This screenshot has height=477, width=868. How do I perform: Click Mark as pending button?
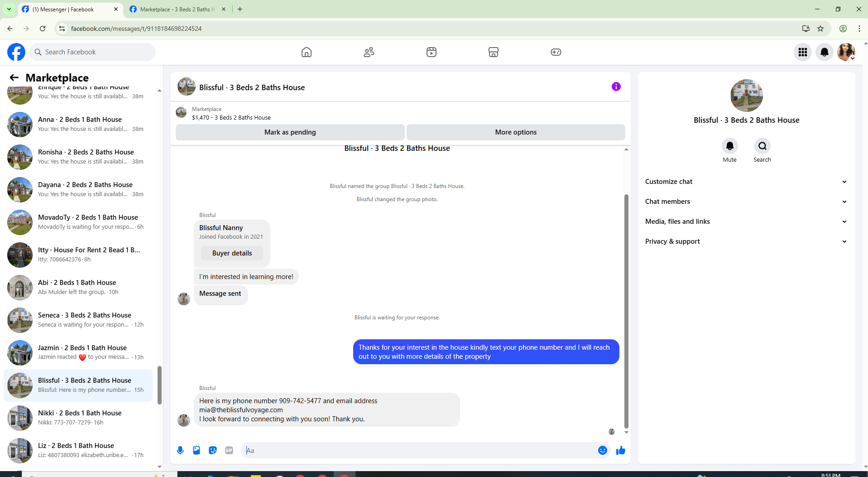(290, 132)
